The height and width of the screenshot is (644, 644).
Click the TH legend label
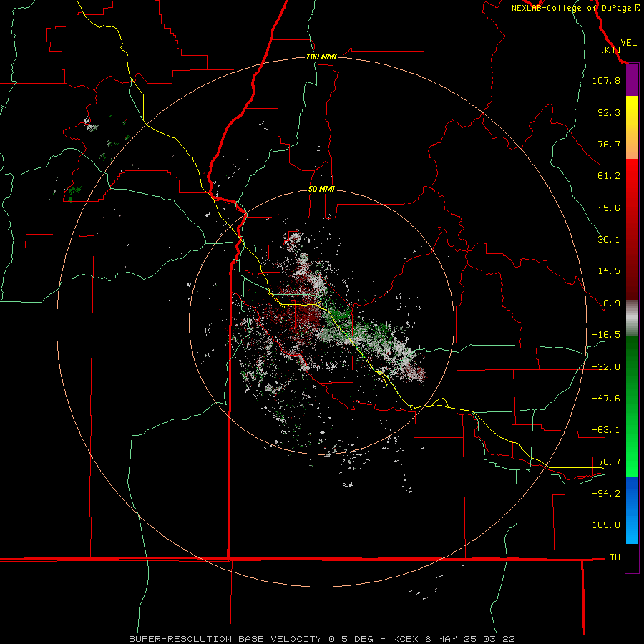[615, 557]
